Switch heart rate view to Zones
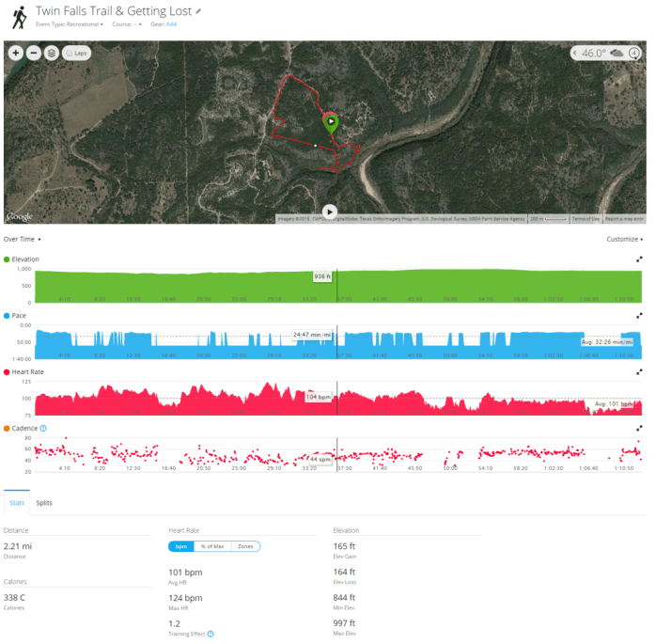The height and width of the screenshot is (644, 656). click(x=245, y=546)
